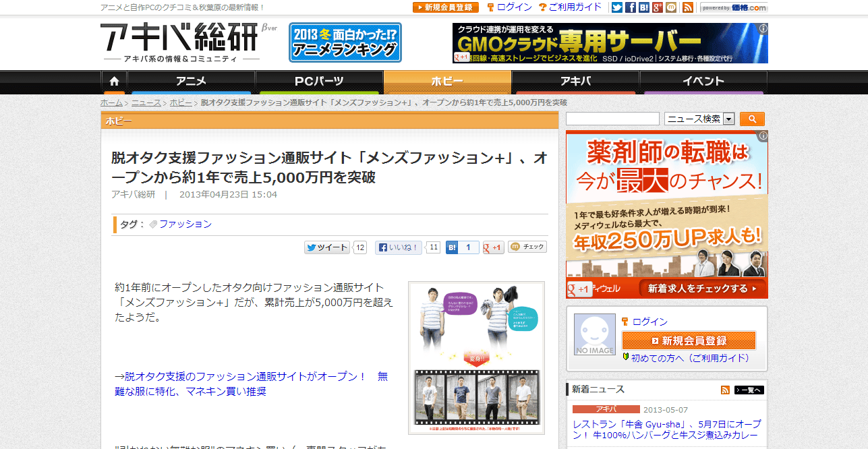The image size is (868, 449).
Task: Click the Google+ icon at top right
Action: click(657, 7)
